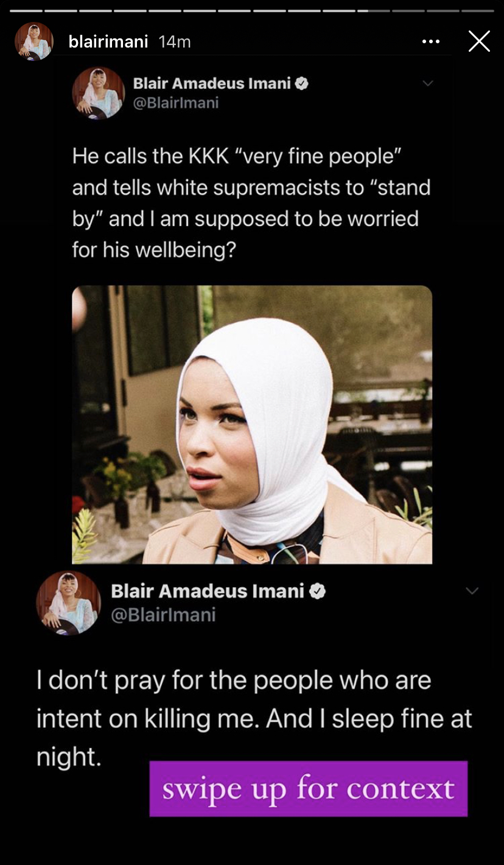
Task: Tap the 'He calls the KKK' tweet text
Action: pos(251,203)
